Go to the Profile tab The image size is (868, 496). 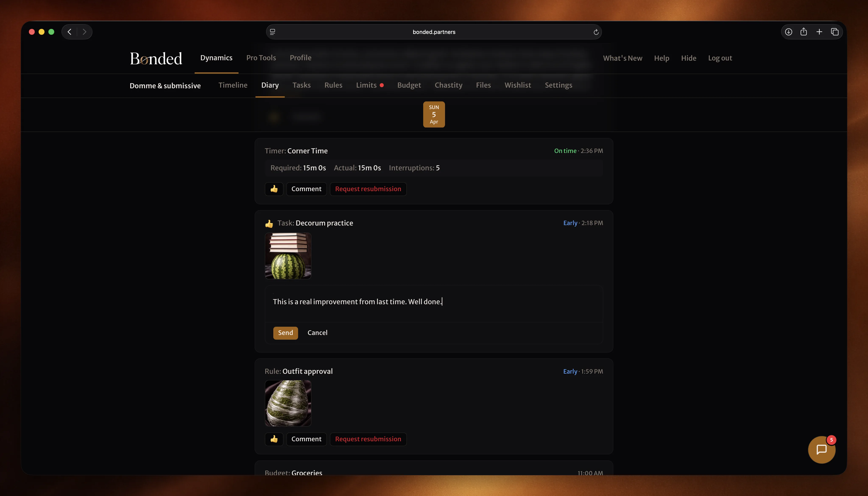click(301, 57)
